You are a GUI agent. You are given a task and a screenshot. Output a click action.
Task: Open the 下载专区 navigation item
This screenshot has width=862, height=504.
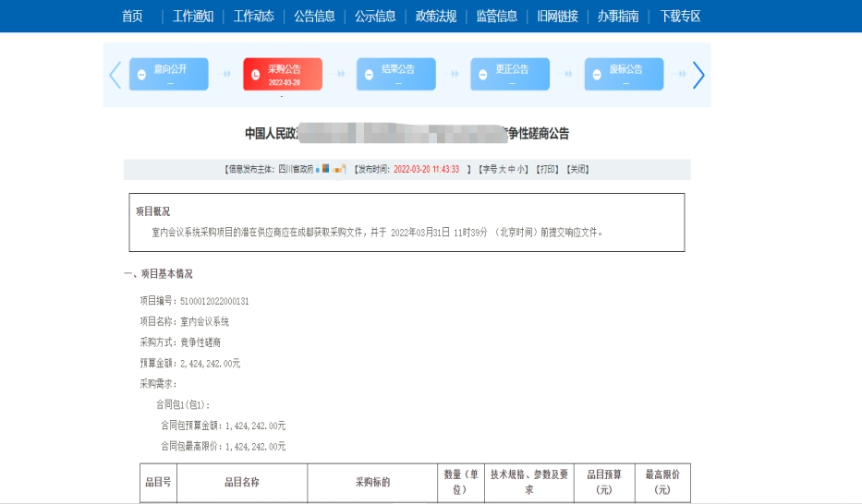(x=680, y=16)
